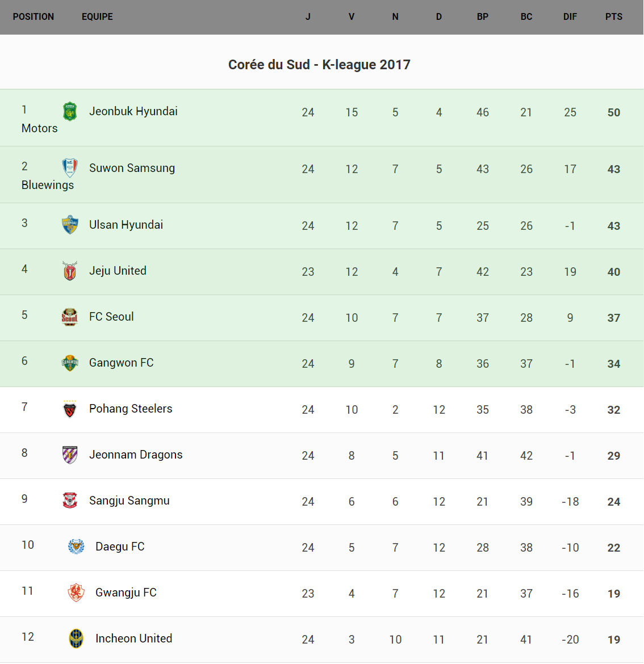Click the Gangwon FC club crest
Image resolution: width=644 pixels, height=664 pixels.
[70, 363]
